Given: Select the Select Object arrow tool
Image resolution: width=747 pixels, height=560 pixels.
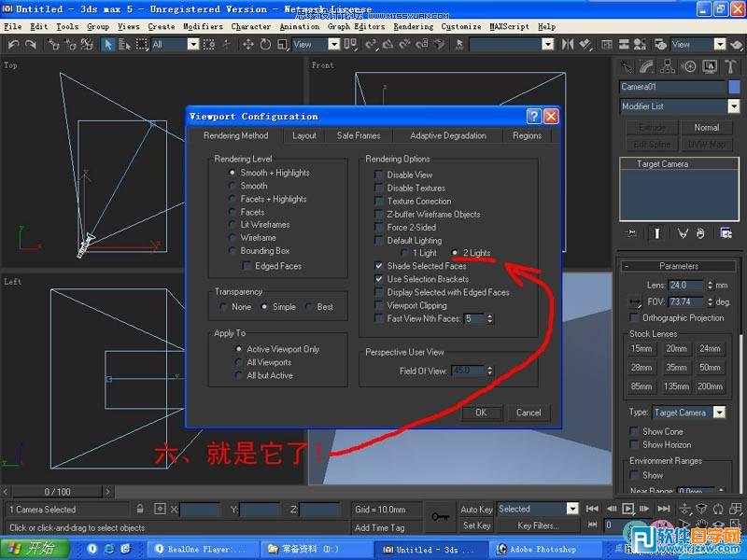Looking at the screenshot, I should (x=106, y=43).
